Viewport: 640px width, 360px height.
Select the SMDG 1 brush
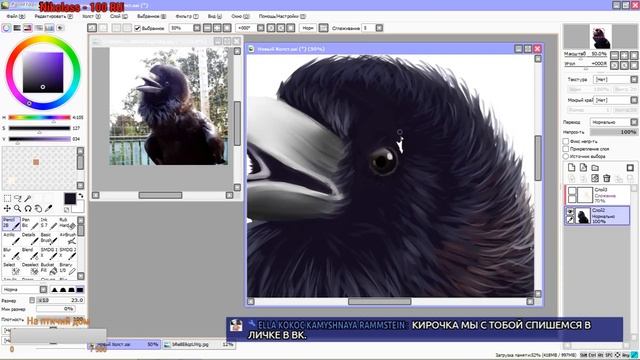click(49, 253)
